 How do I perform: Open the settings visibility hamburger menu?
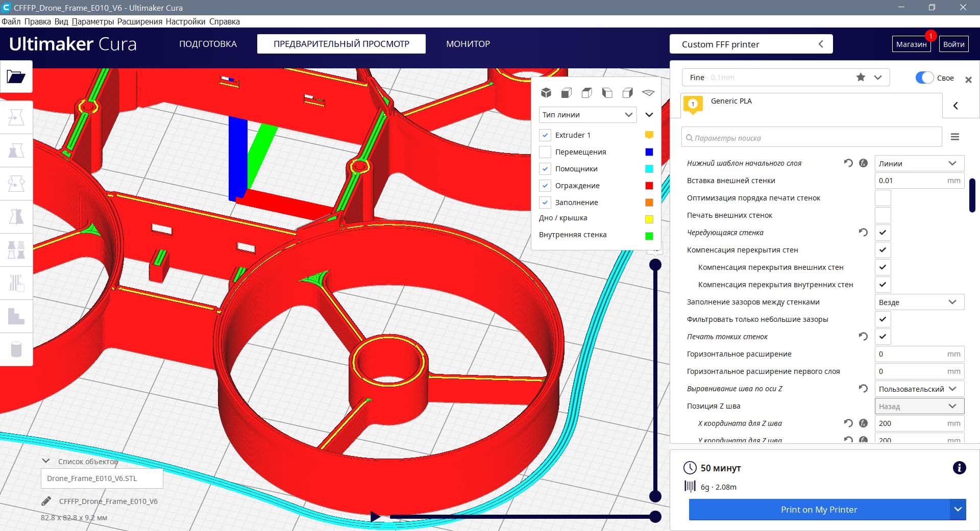pyautogui.click(x=954, y=137)
